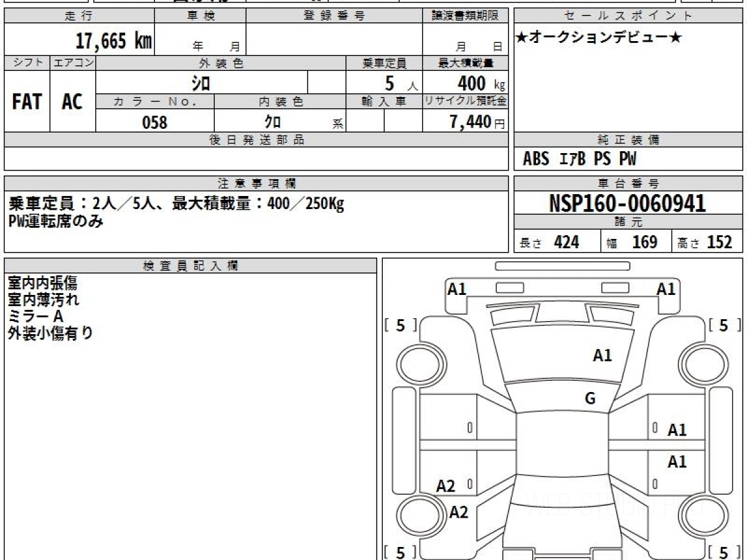Click the A1 mark at the front bumper's left corner
747x560 pixels.
click(x=457, y=289)
